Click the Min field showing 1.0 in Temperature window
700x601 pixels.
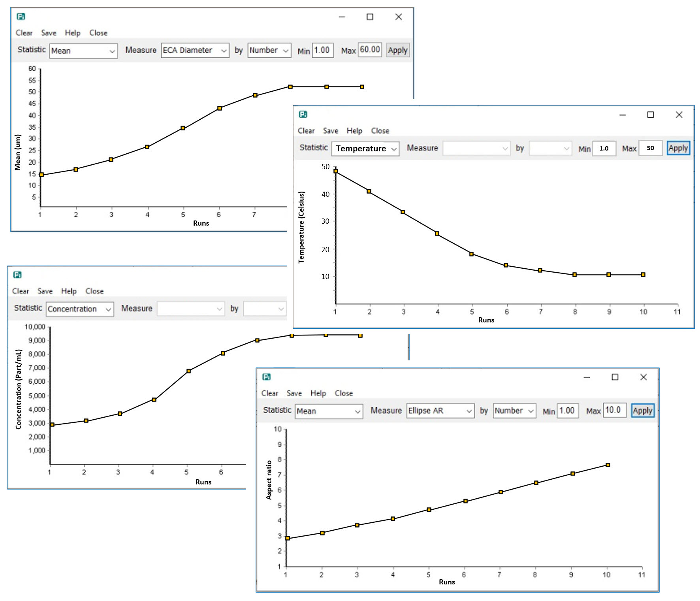tap(604, 149)
